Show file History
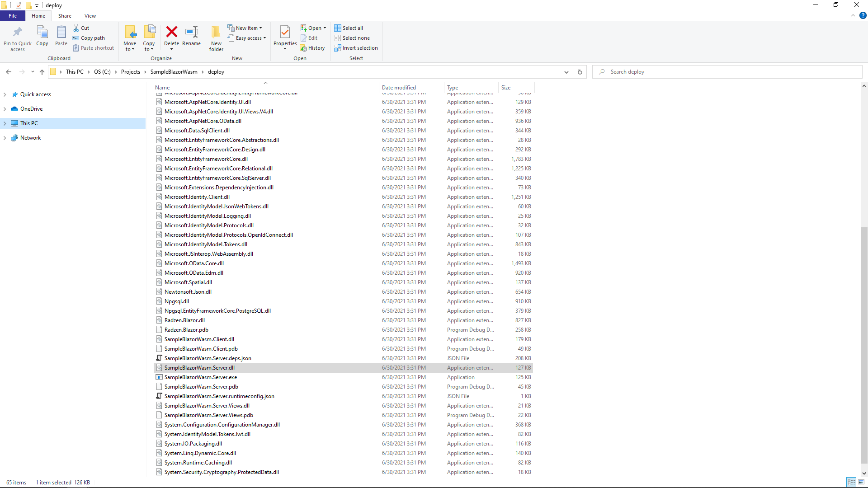868x488 pixels. (x=313, y=48)
